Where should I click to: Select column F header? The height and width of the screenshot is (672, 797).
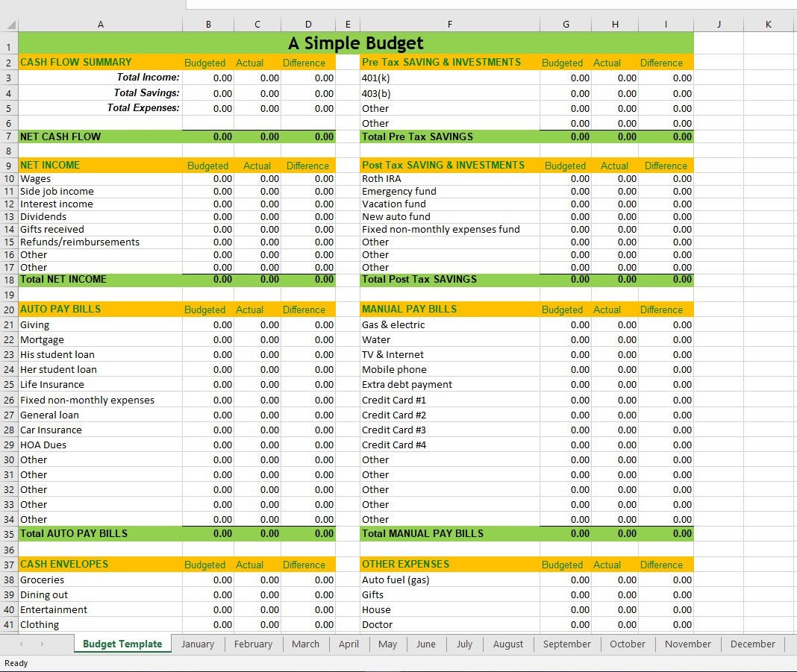pyautogui.click(x=450, y=25)
